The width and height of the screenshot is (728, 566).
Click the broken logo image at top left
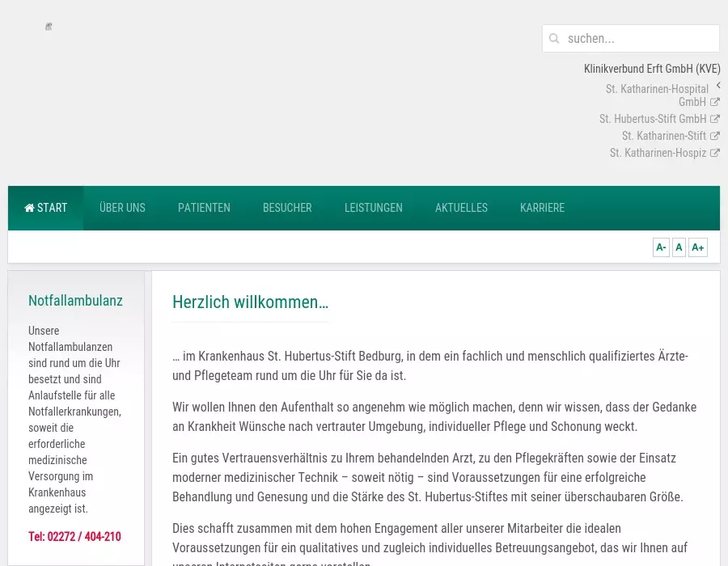tap(49, 27)
